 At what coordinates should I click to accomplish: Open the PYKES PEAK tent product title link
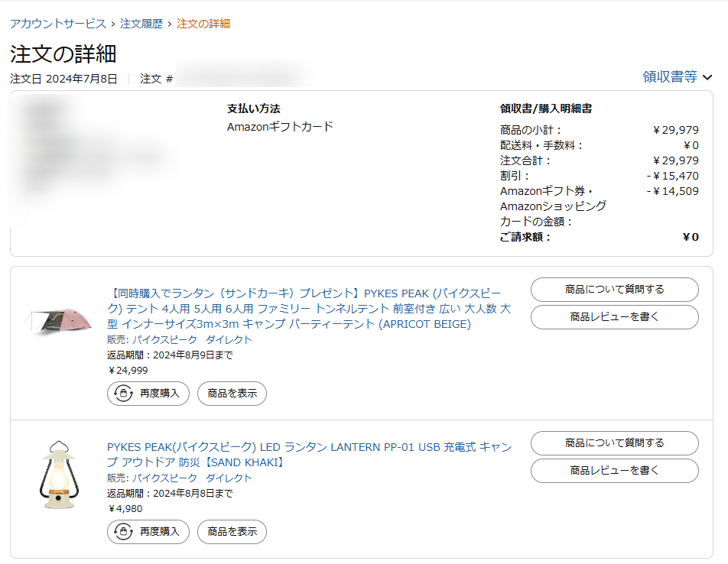coord(308,308)
